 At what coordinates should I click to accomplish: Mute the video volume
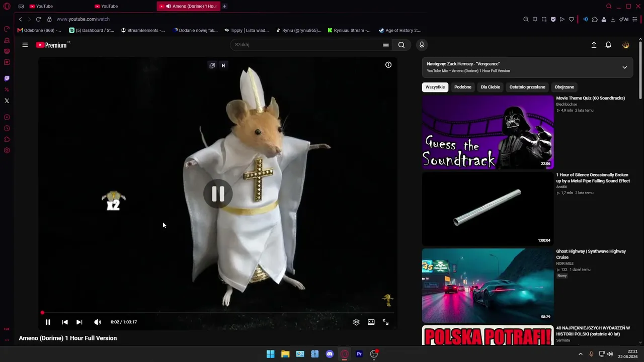[98, 322]
